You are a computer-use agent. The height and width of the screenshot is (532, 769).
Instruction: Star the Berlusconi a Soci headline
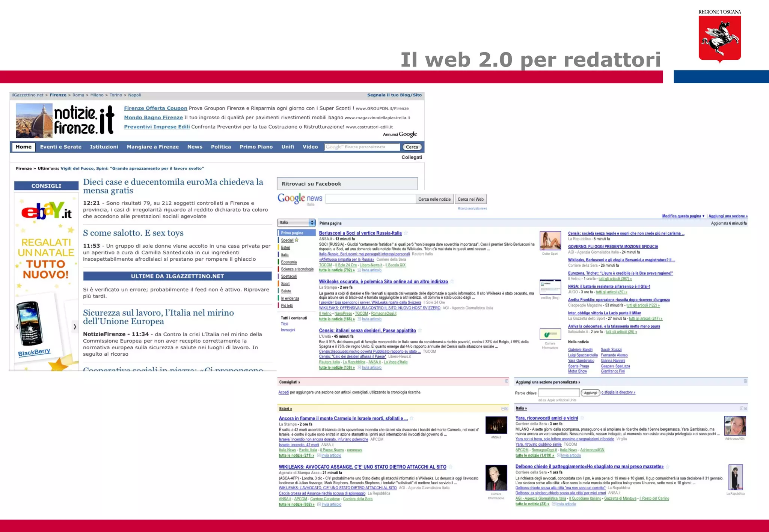406,233
